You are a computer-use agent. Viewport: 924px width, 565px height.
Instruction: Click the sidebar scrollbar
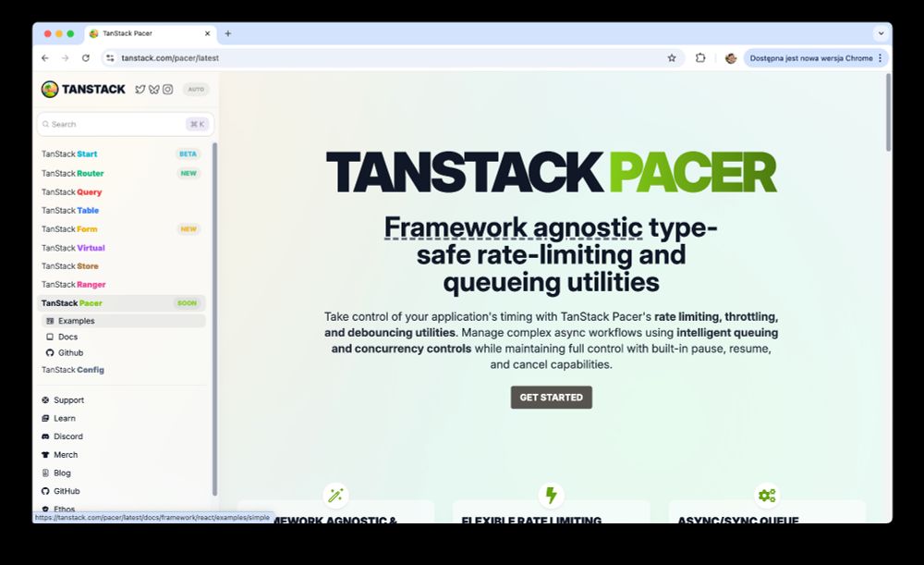coord(214,318)
